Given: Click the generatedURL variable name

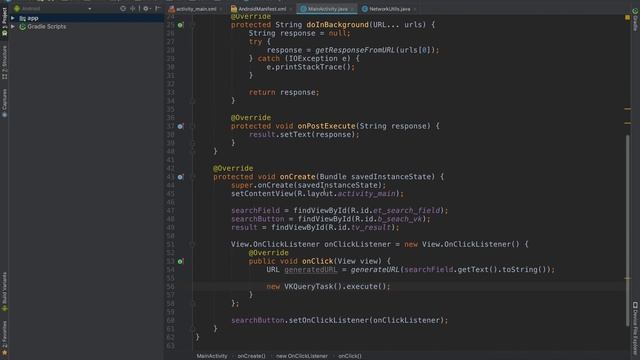Looking at the screenshot, I should pos(311,270).
